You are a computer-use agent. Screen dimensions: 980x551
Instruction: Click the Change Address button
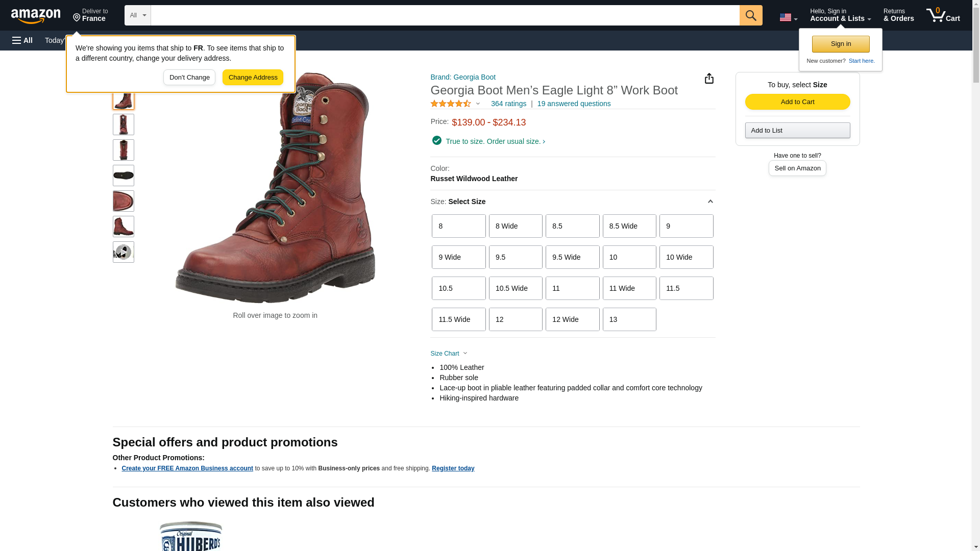click(253, 78)
